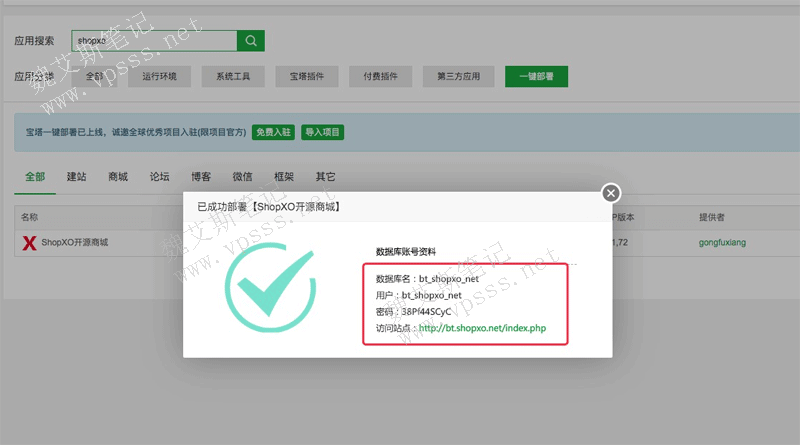Switch to the 建站 tab

tap(76, 177)
